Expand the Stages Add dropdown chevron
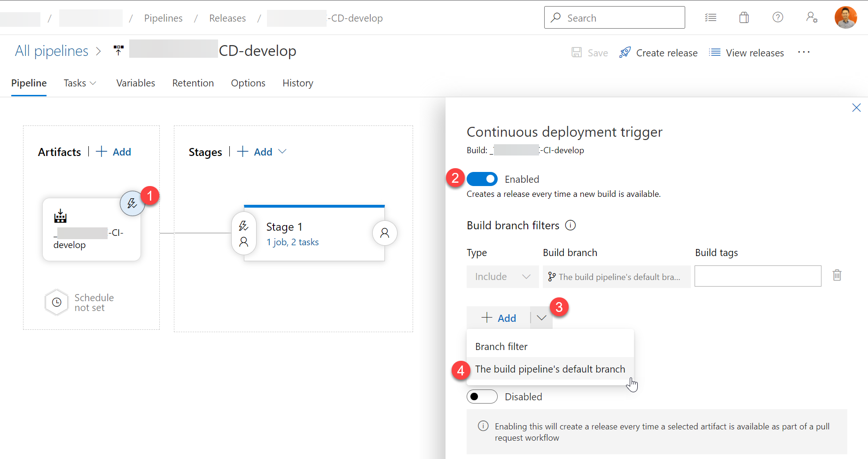Viewport: 868px width, 459px height. 282,152
